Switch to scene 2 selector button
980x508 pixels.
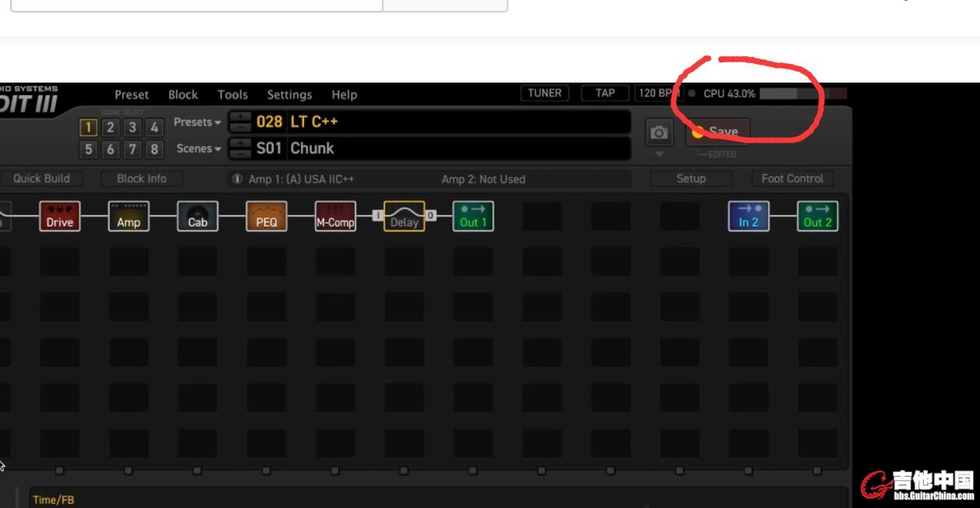pos(111,127)
